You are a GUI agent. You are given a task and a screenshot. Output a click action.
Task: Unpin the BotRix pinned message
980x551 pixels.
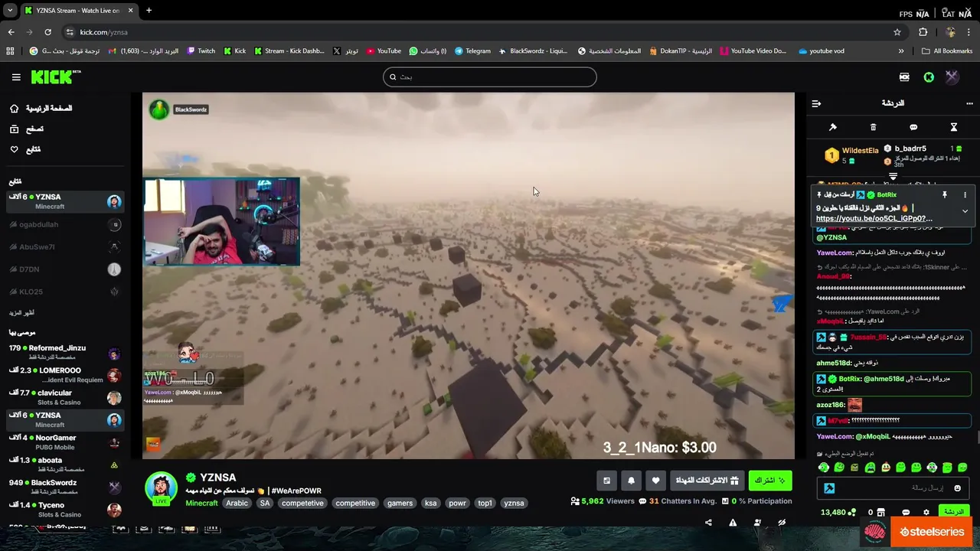pyautogui.click(x=945, y=195)
